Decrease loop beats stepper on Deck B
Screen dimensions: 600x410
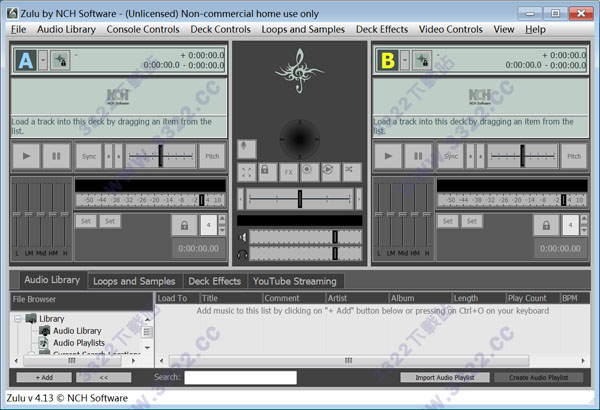point(584,230)
